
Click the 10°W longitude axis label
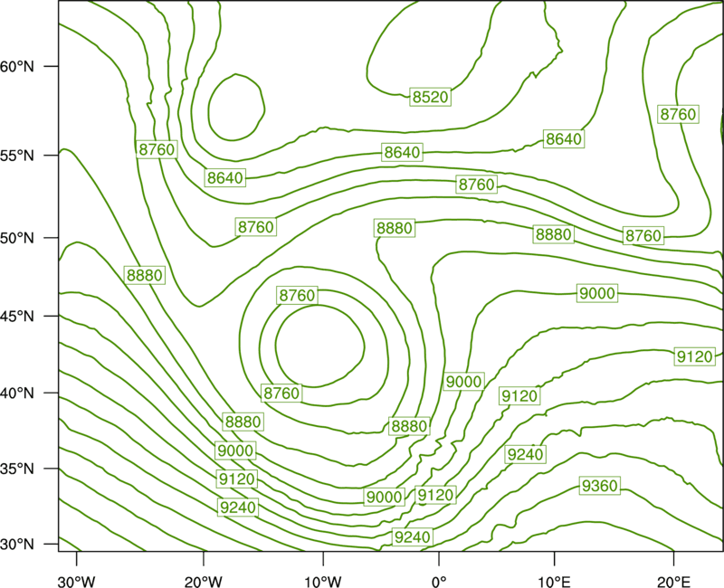tap(323, 582)
